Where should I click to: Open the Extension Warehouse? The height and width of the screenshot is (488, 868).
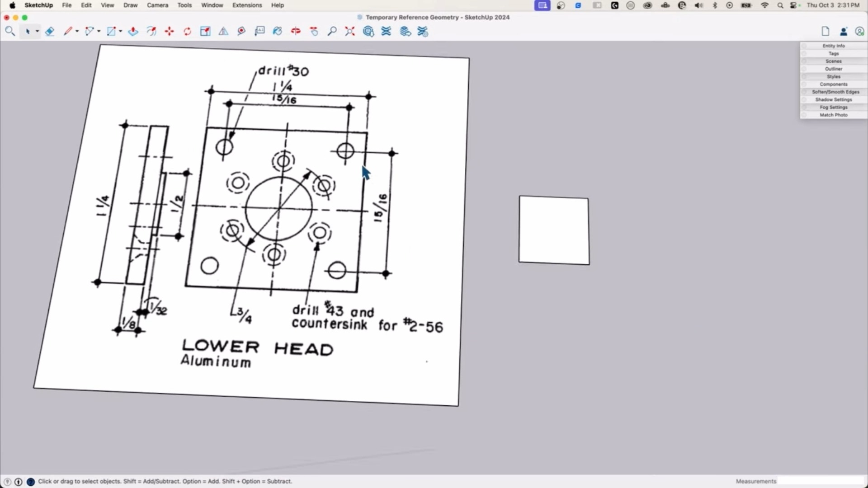pyautogui.click(x=386, y=31)
